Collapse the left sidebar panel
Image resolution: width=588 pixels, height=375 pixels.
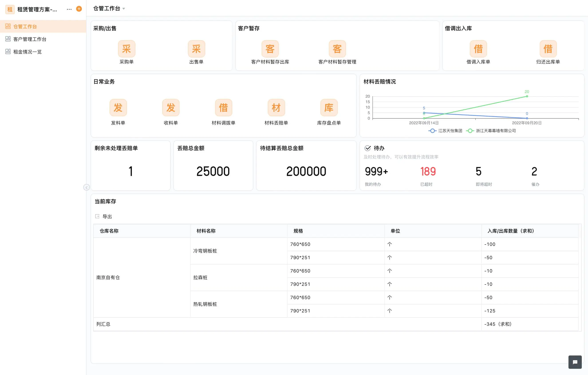pos(87,187)
